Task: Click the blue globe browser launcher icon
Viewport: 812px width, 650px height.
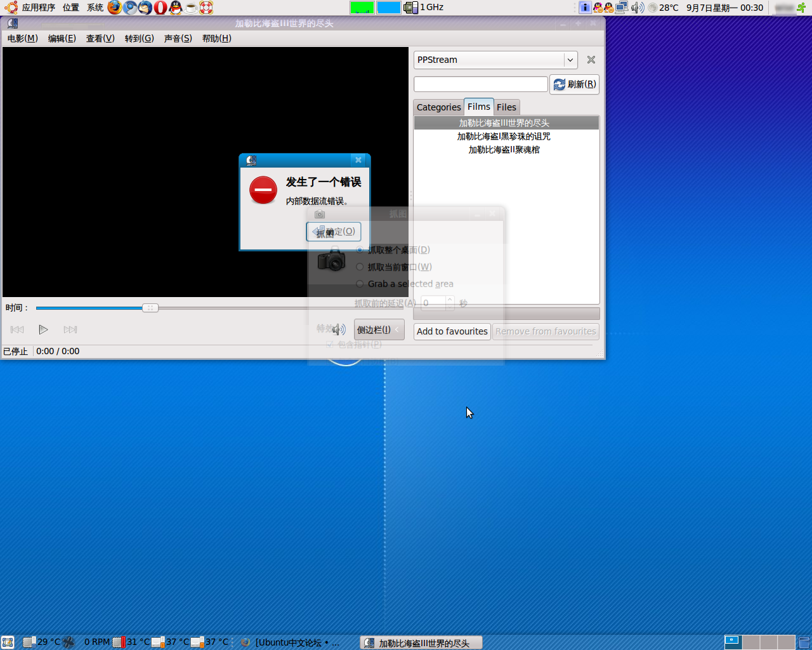Action: [130, 8]
